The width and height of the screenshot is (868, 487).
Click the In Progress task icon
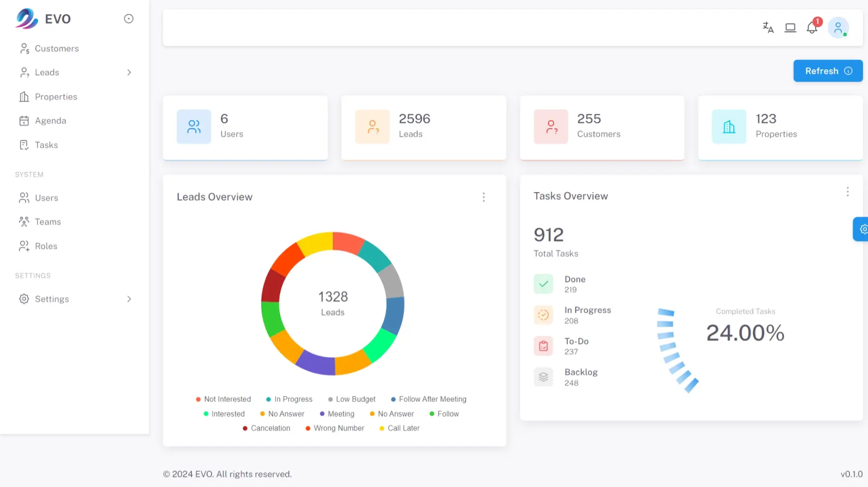544,315
